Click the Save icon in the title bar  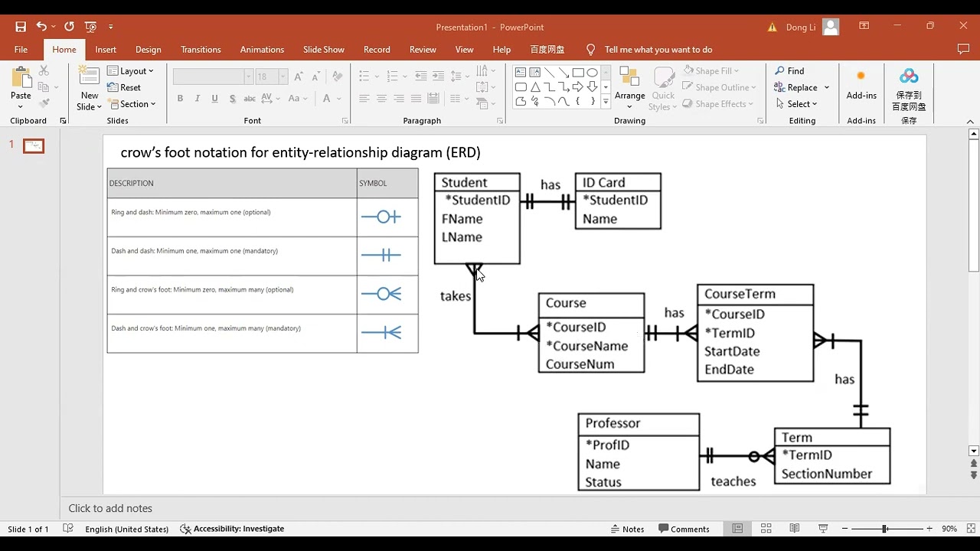[21, 27]
